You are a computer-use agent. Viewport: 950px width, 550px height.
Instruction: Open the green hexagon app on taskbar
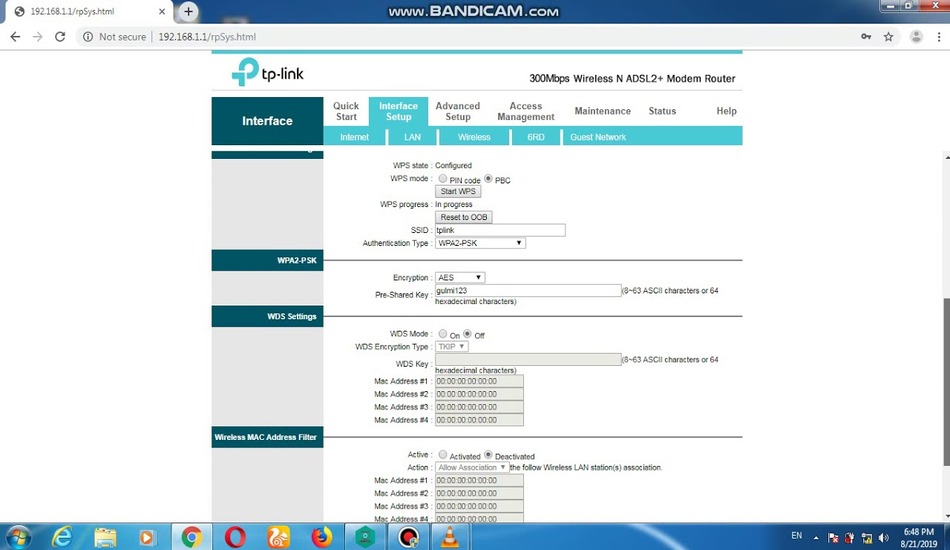365,537
